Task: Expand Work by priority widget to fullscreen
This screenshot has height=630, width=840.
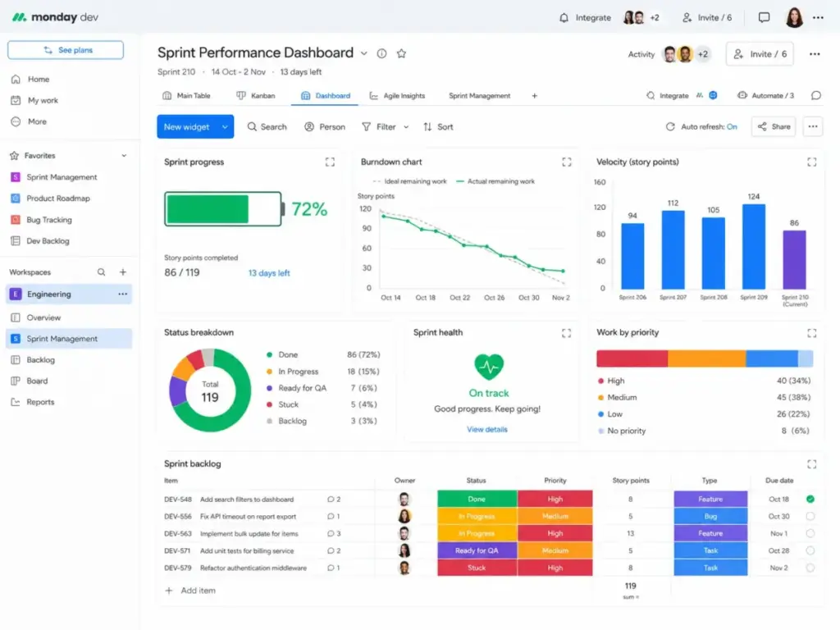Action: pos(811,333)
